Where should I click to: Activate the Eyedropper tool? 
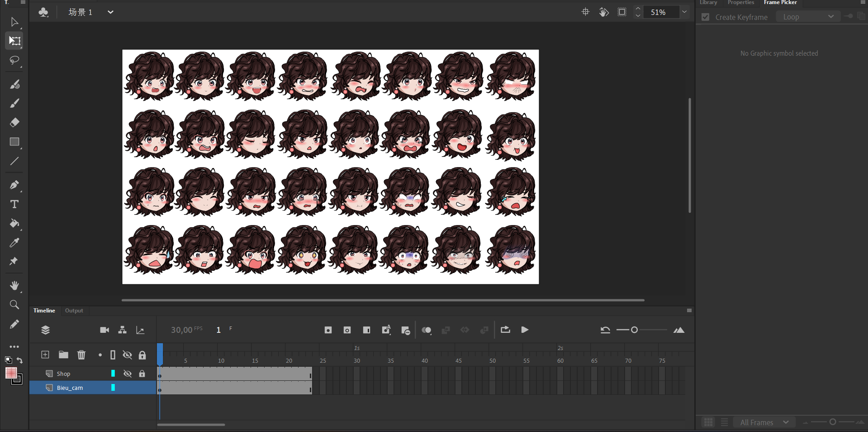tap(14, 243)
